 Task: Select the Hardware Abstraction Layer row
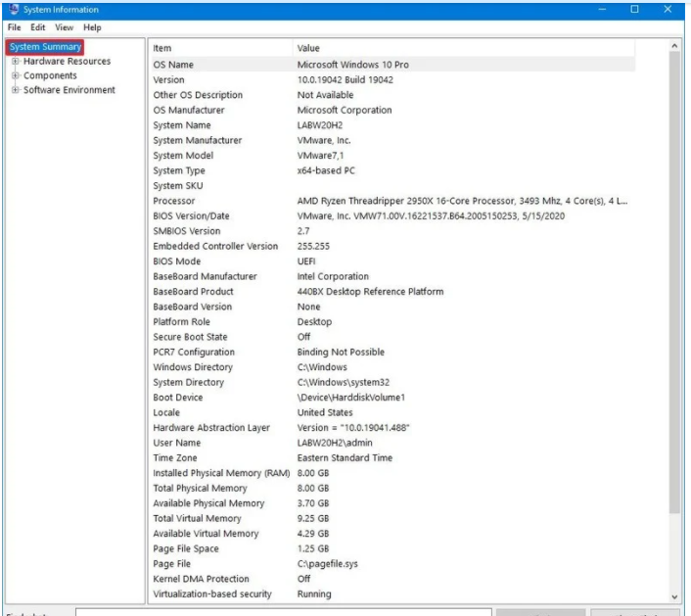392,428
